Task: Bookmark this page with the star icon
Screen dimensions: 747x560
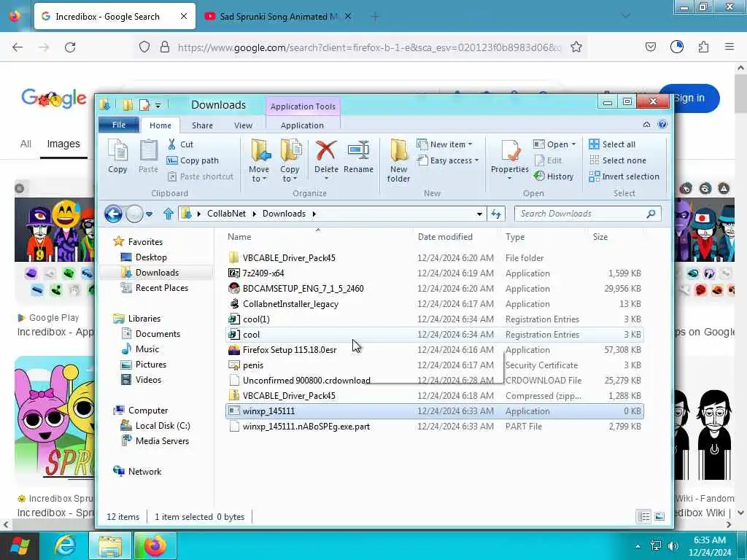Action: pos(576,47)
